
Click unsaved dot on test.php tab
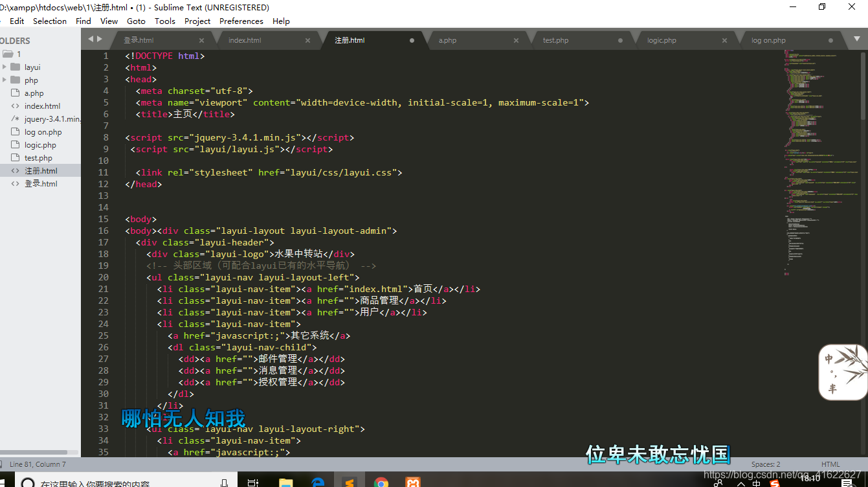pyautogui.click(x=620, y=40)
